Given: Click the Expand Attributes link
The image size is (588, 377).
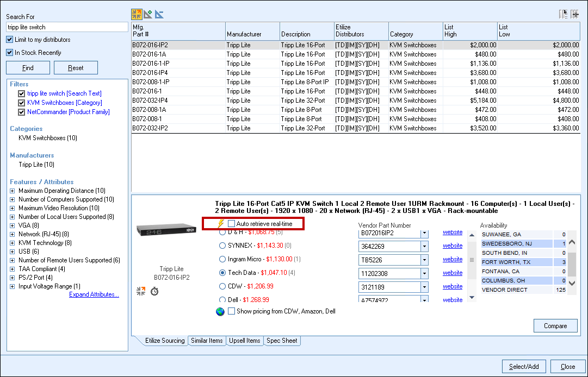Looking at the screenshot, I should click(94, 294).
